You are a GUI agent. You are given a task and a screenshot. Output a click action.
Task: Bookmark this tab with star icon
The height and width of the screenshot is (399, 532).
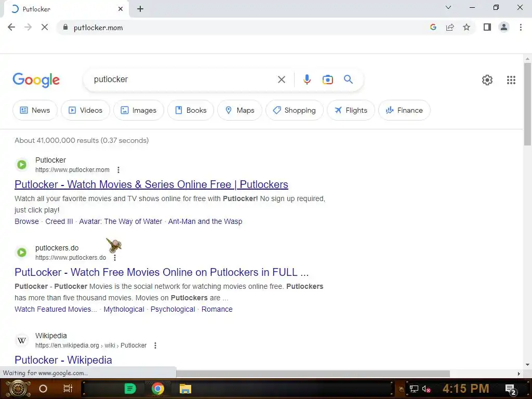click(467, 27)
